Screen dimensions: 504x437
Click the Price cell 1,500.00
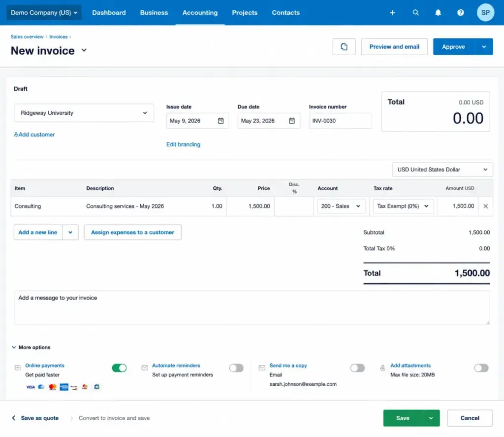[251, 206]
